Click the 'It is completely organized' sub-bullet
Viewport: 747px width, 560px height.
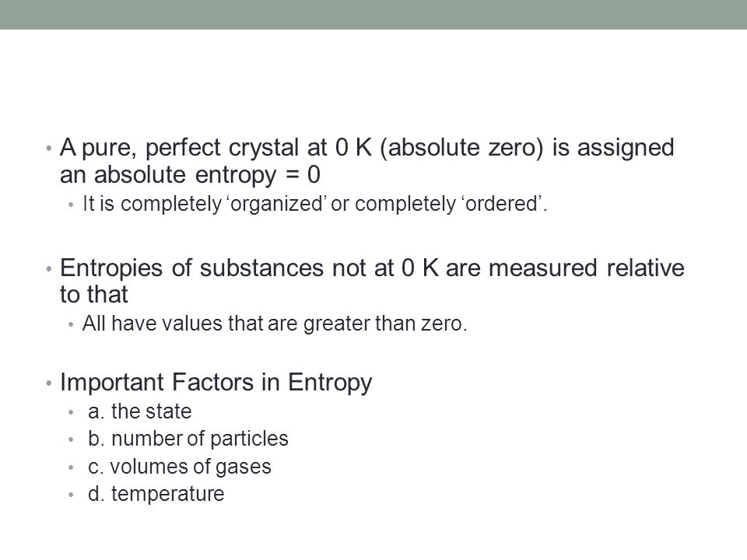(x=315, y=204)
